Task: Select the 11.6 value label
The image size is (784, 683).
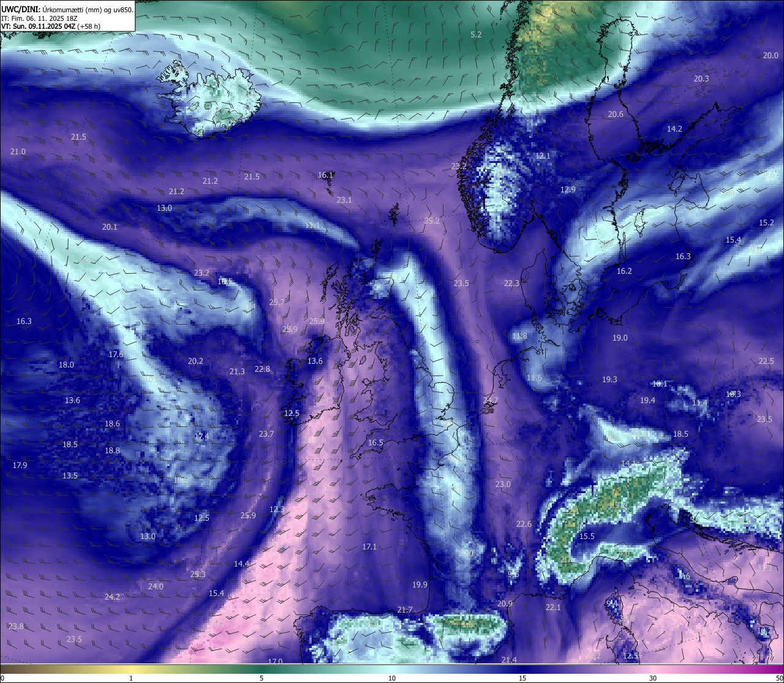Action: point(534,379)
